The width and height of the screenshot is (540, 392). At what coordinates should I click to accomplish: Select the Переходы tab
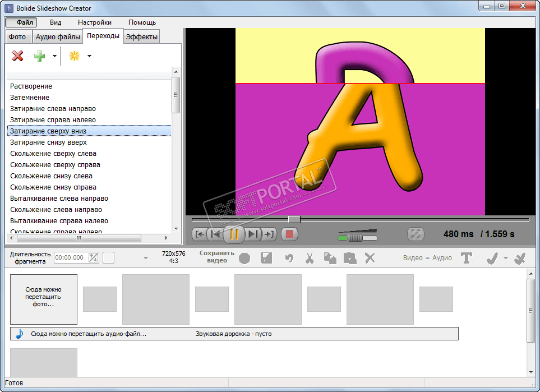(103, 36)
